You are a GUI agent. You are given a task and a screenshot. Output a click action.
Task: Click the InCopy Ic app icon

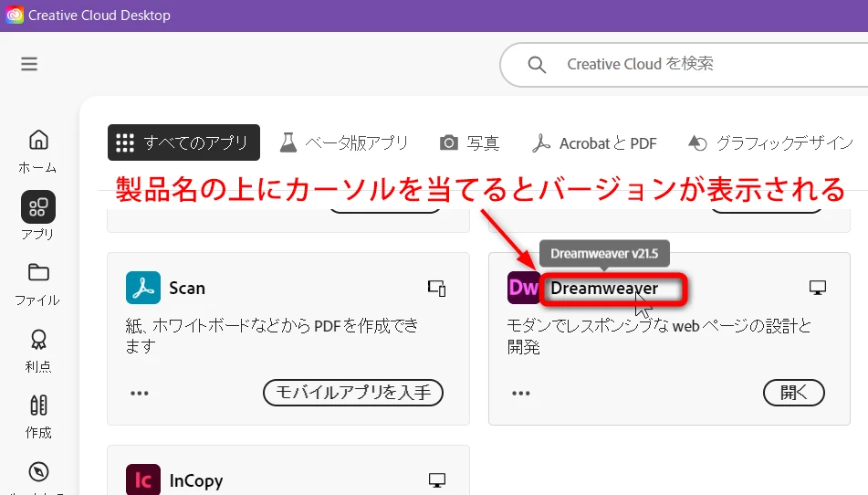143,479
